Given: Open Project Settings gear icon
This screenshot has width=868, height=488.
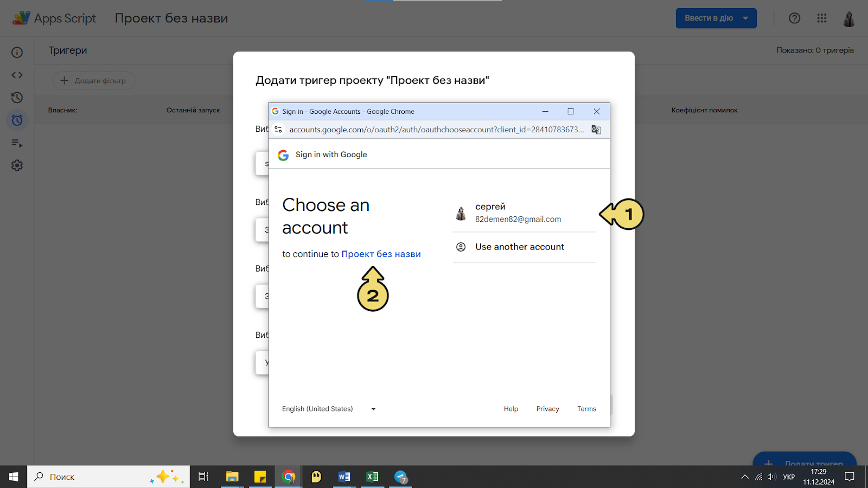Looking at the screenshot, I should pyautogui.click(x=17, y=165).
